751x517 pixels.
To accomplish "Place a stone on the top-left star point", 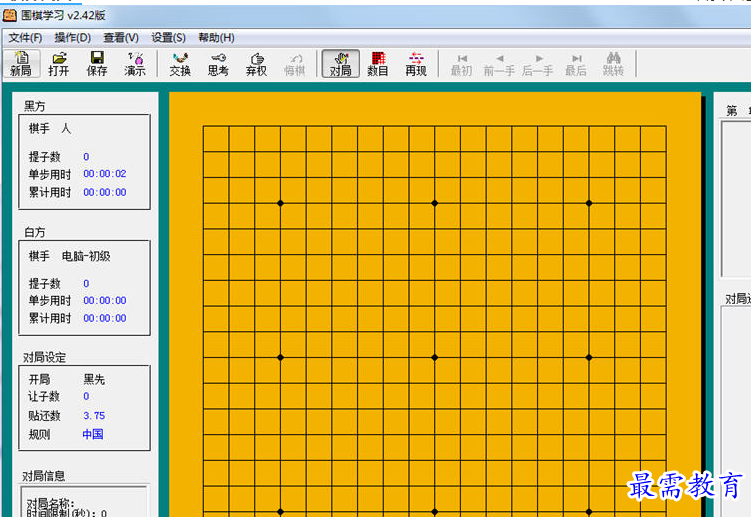I will coord(281,203).
